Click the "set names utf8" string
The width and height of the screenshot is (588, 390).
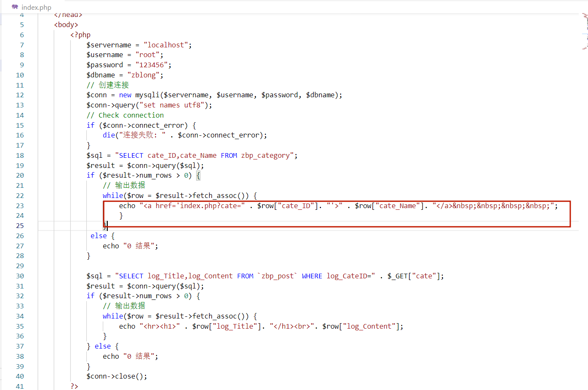(x=174, y=105)
